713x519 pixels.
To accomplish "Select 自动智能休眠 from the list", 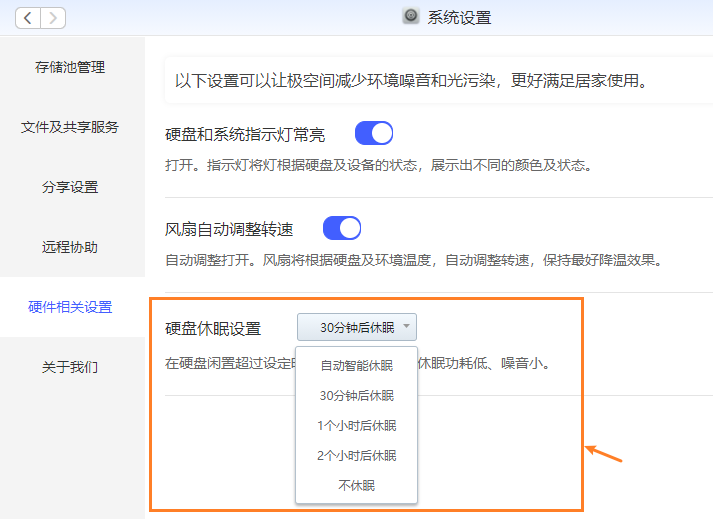I will coord(356,365).
